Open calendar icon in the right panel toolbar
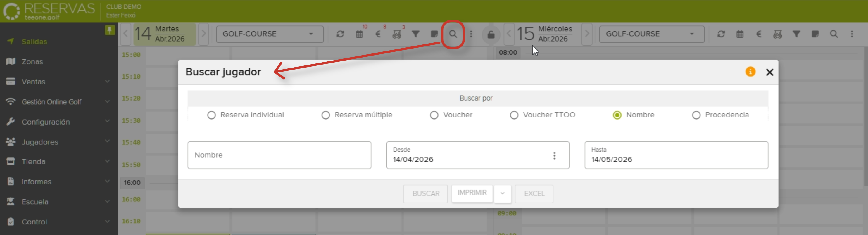The height and width of the screenshot is (235, 868). (x=740, y=34)
